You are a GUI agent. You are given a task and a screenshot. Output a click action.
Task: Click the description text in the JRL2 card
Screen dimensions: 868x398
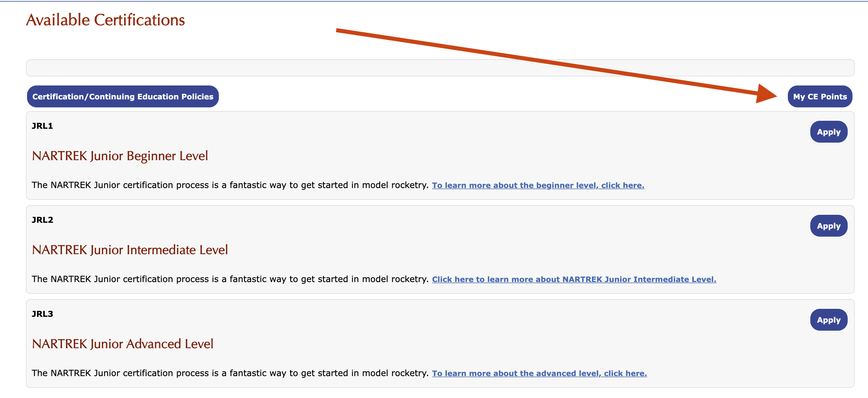click(x=230, y=279)
